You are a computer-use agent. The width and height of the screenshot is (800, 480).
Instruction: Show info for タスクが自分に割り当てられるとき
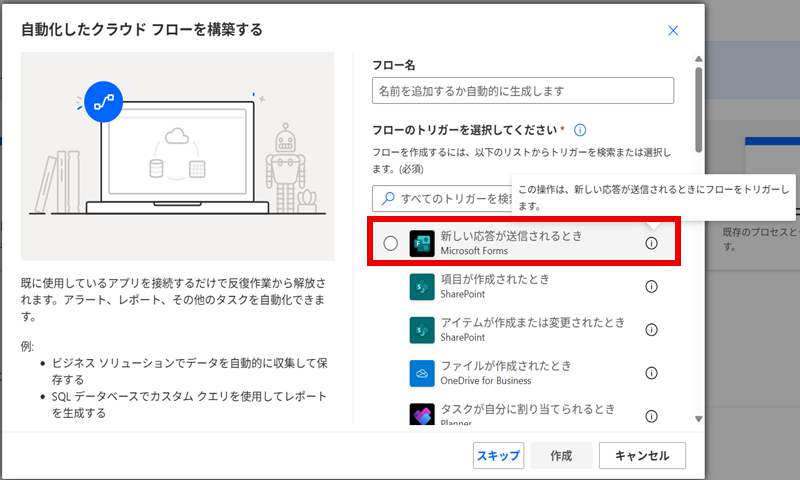pos(651,415)
